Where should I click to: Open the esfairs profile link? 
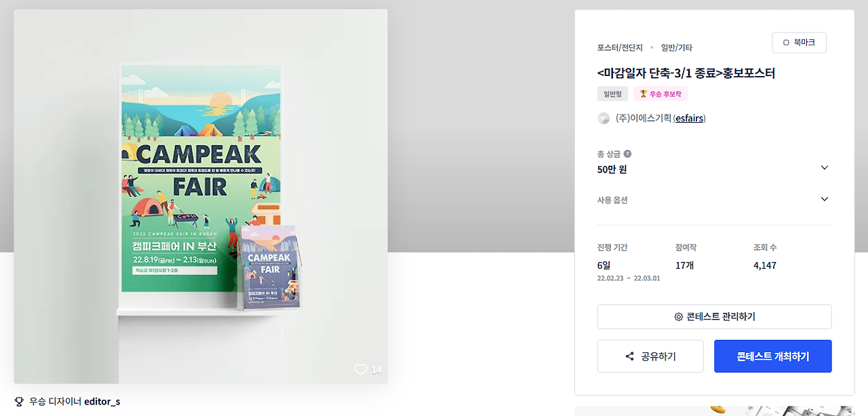click(690, 118)
